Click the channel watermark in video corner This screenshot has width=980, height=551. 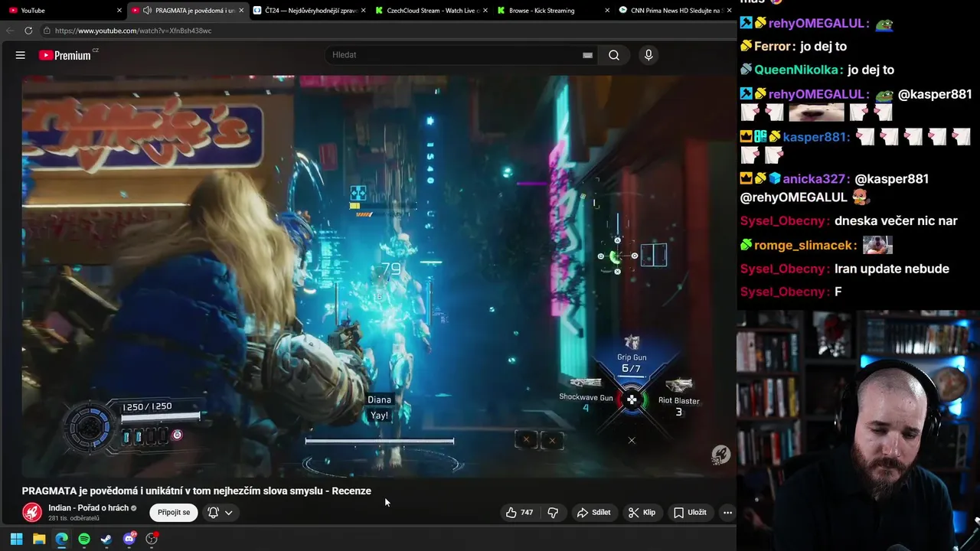point(720,455)
